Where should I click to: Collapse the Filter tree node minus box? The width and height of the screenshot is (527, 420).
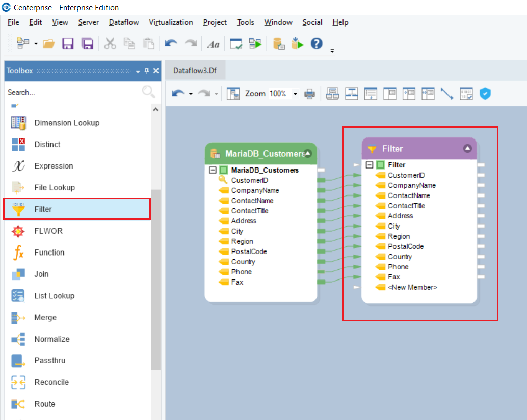point(370,165)
